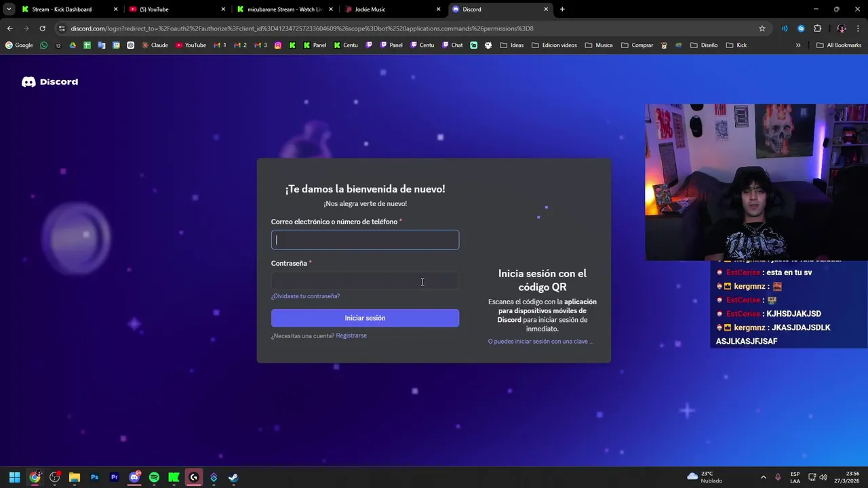Image resolution: width=868 pixels, height=488 pixels.
Task: Open the Google Drive bookmark icon
Action: (x=73, y=45)
